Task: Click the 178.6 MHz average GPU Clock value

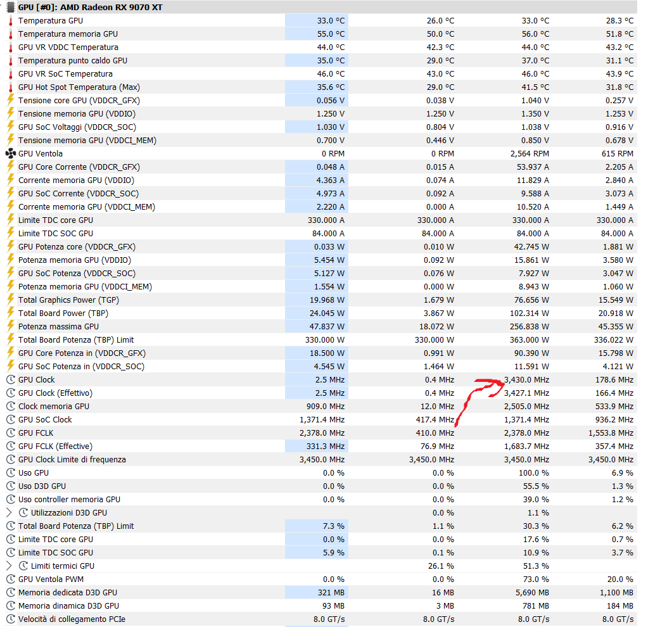Action: 614,380
